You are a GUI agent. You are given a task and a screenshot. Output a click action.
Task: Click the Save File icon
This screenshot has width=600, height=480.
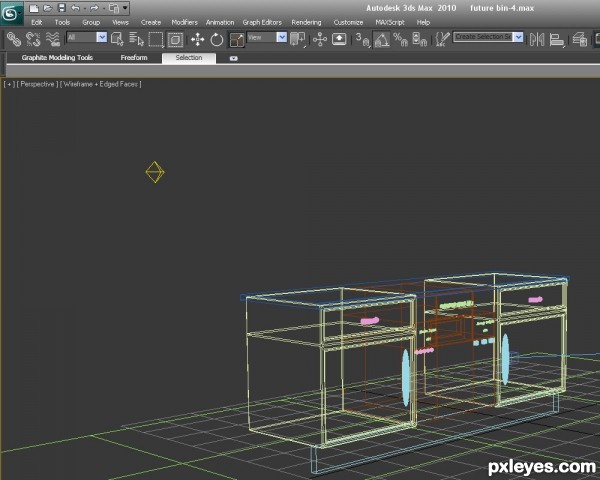pos(61,8)
